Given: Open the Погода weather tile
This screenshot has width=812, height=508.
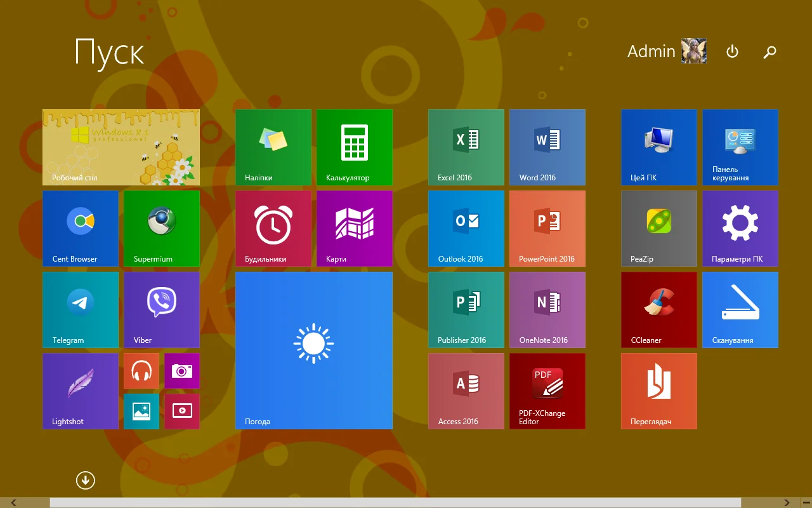Looking at the screenshot, I should point(314,351).
